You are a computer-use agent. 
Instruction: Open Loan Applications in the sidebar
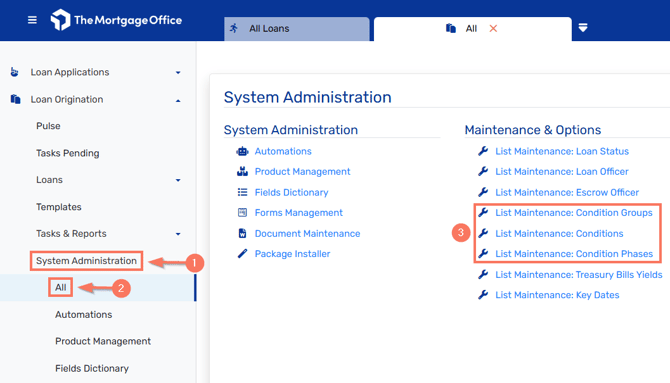(70, 72)
